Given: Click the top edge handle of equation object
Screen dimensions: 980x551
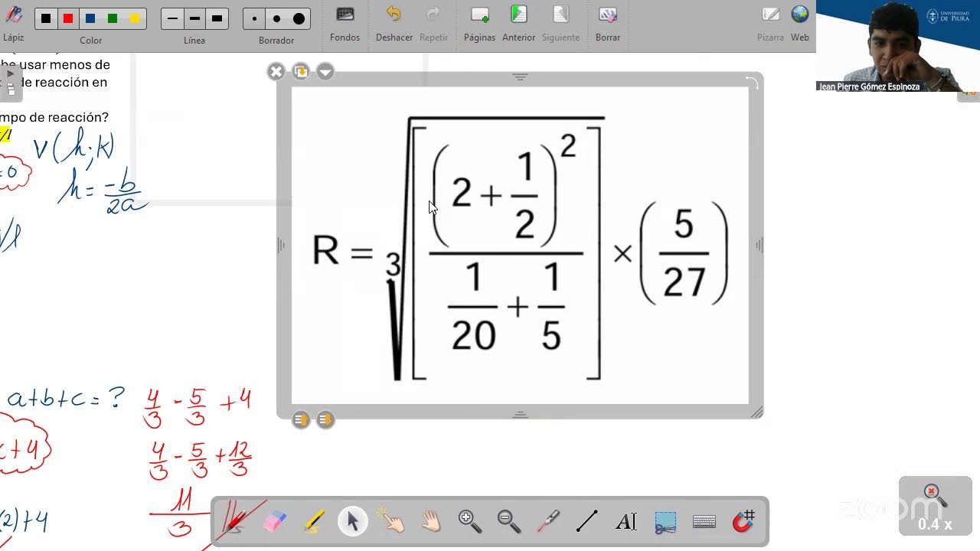Looking at the screenshot, I should 520,77.
